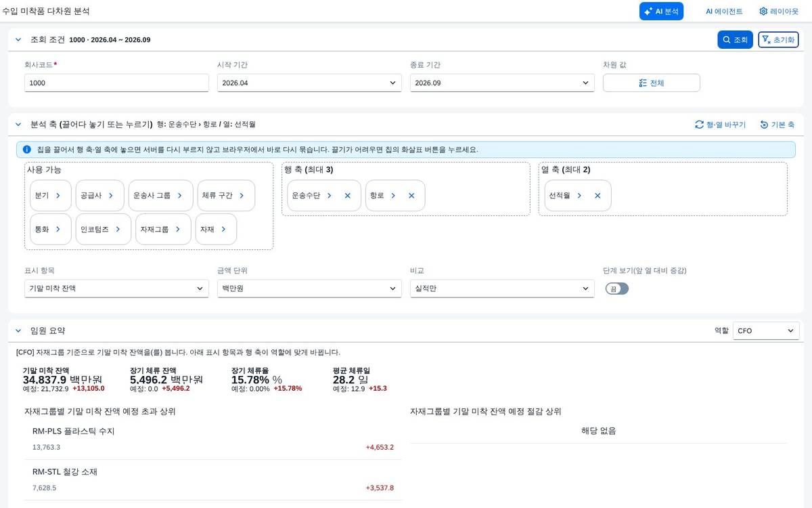Viewport: 812px width, 508px height.
Task: Open the 비교 dropdown
Action: (x=502, y=289)
